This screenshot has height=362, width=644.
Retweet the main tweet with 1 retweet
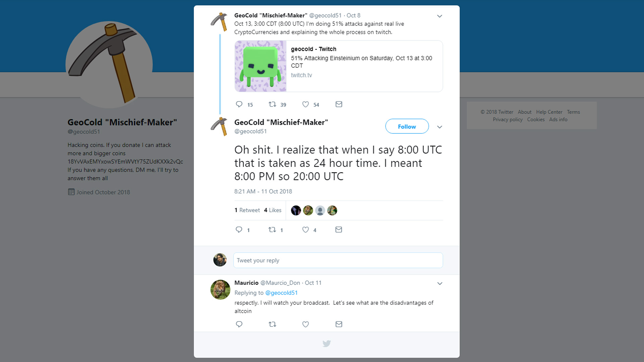coord(272,230)
